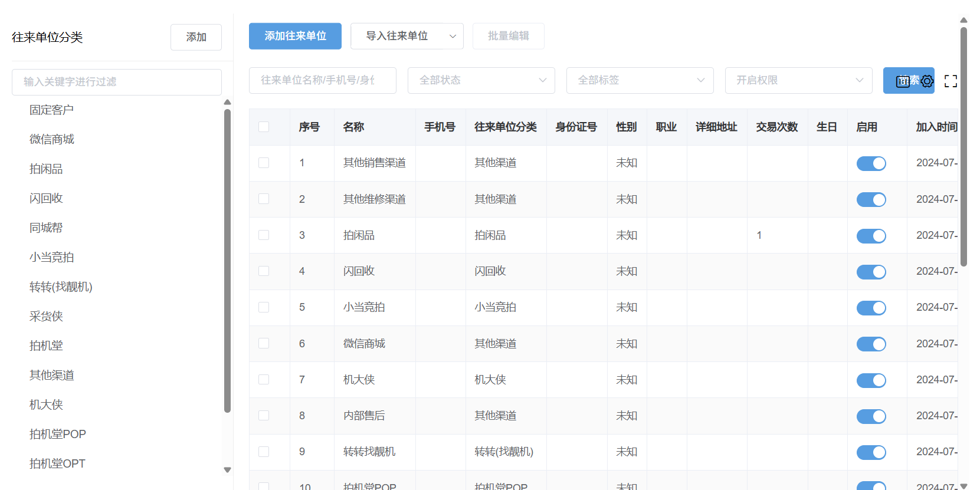Open the 全部状态 dropdown
Image resolution: width=980 pixels, height=490 pixels.
pos(481,80)
